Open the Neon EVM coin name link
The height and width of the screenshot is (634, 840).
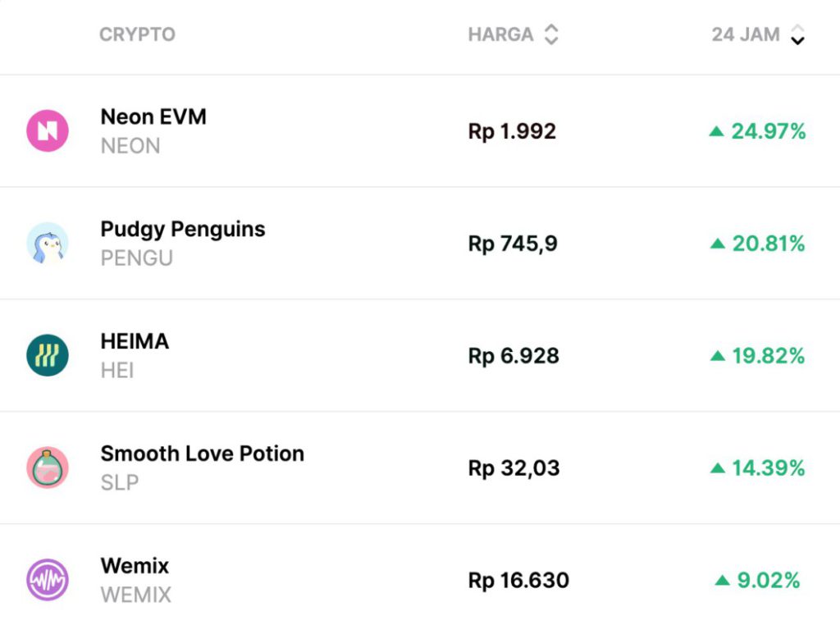click(153, 116)
